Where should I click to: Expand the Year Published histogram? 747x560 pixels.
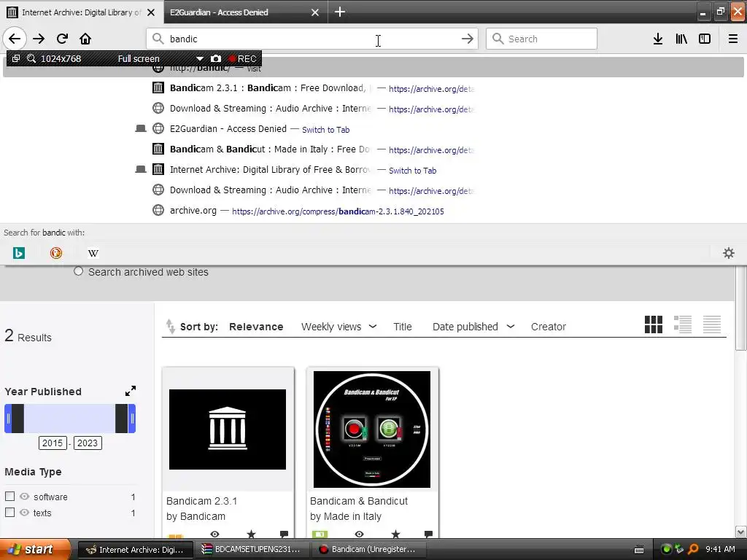pyautogui.click(x=130, y=391)
